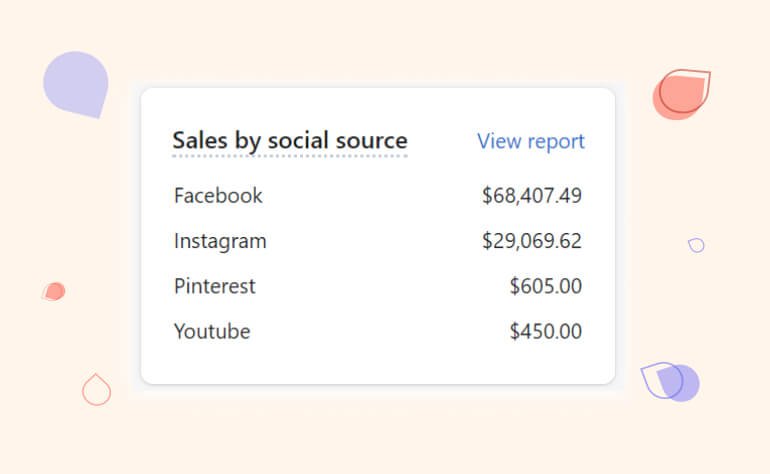
Task: Click the filled purple circle at bottom right
Action: point(686,385)
